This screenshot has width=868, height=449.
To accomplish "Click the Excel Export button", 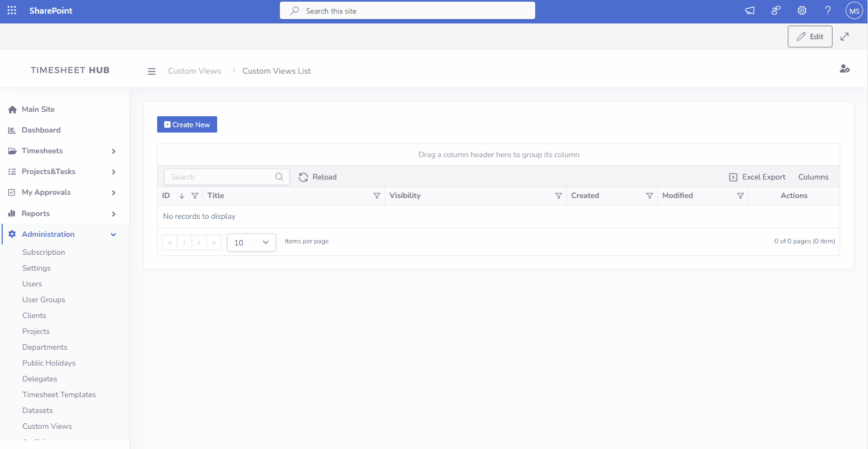I will pyautogui.click(x=757, y=177).
